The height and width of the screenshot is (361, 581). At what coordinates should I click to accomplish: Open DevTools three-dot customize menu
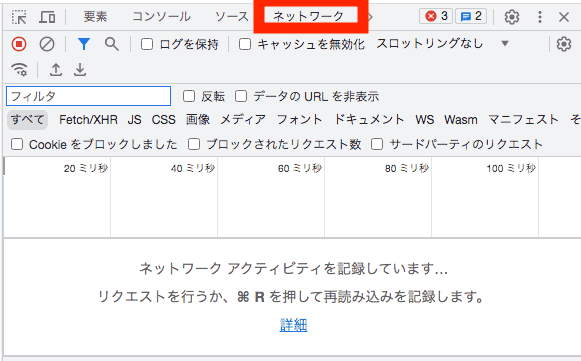click(540, 17)
